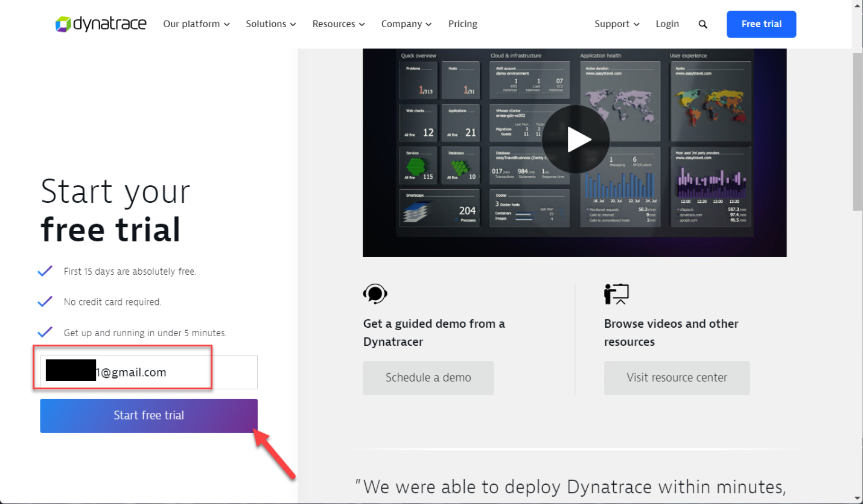Click the presenter resources icon
The height and width of the screenshot is (504, 863).
coord(616,294)
